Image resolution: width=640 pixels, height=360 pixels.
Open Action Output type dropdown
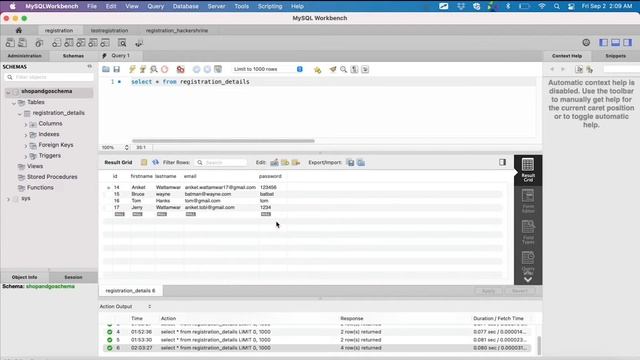click(x=126, y=307)
